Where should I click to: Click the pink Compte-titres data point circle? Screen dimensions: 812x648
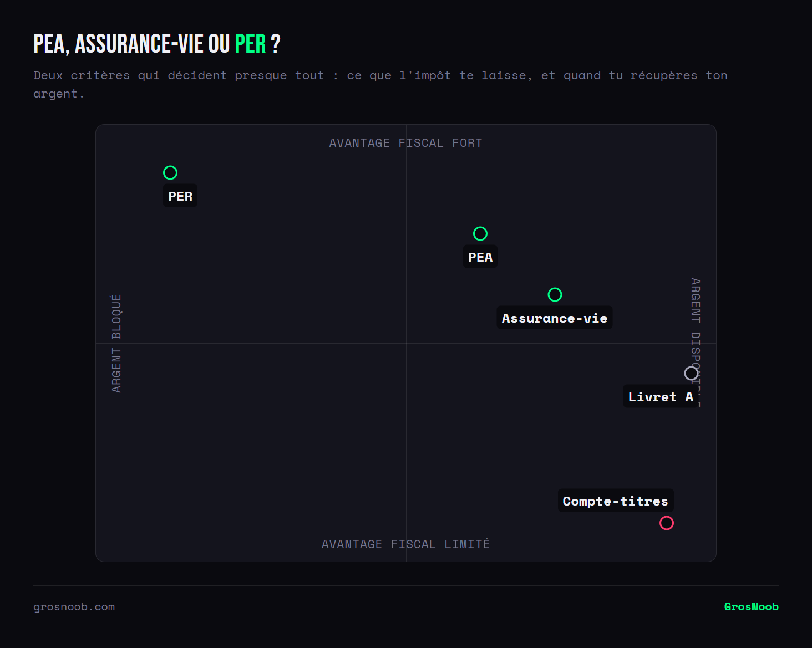(667, 523)
